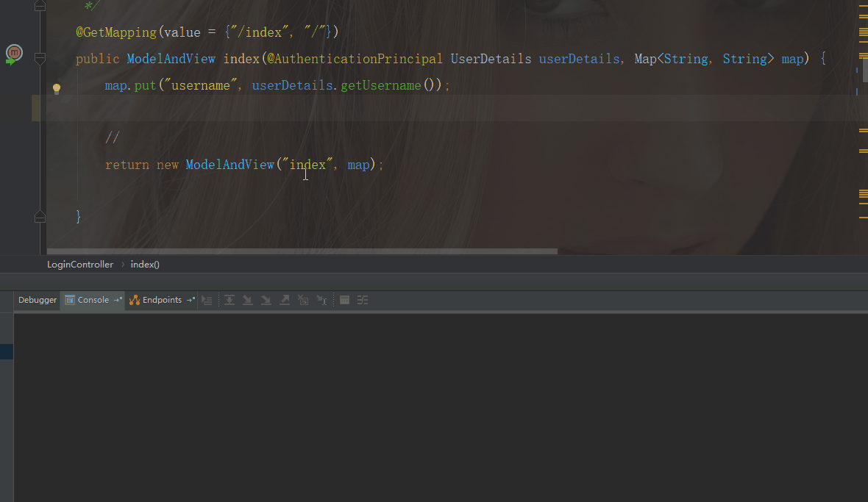Click the yellow light bulb quick-fix icon
868x502 pixels.
click(57, 89)
